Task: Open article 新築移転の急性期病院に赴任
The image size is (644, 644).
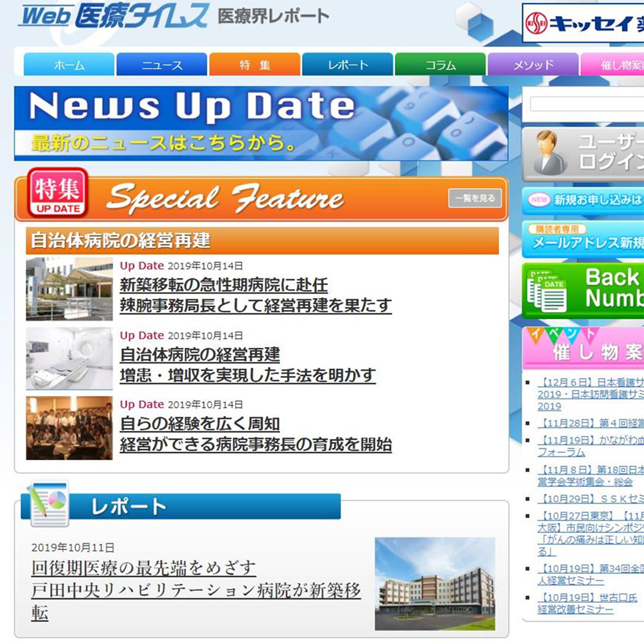Action: click(x=224, y=284)
